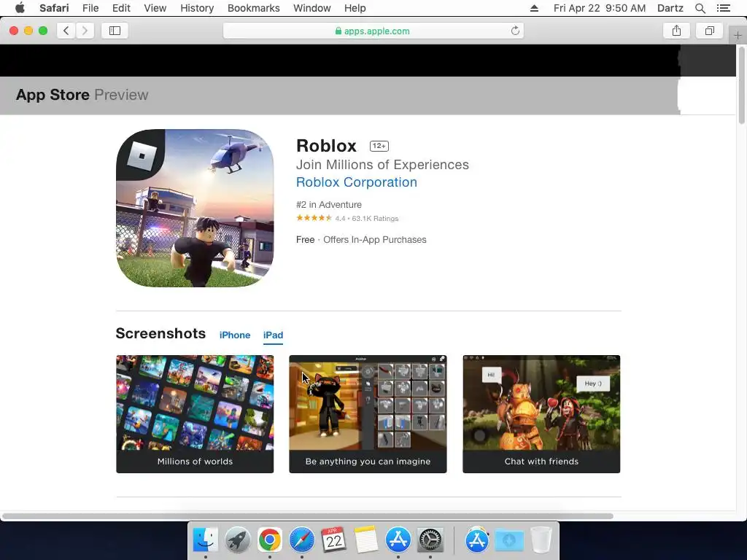The width and height of the screenshot is (747, 560).
Task: Go back with Safari's back arrow
Action: 66,31
